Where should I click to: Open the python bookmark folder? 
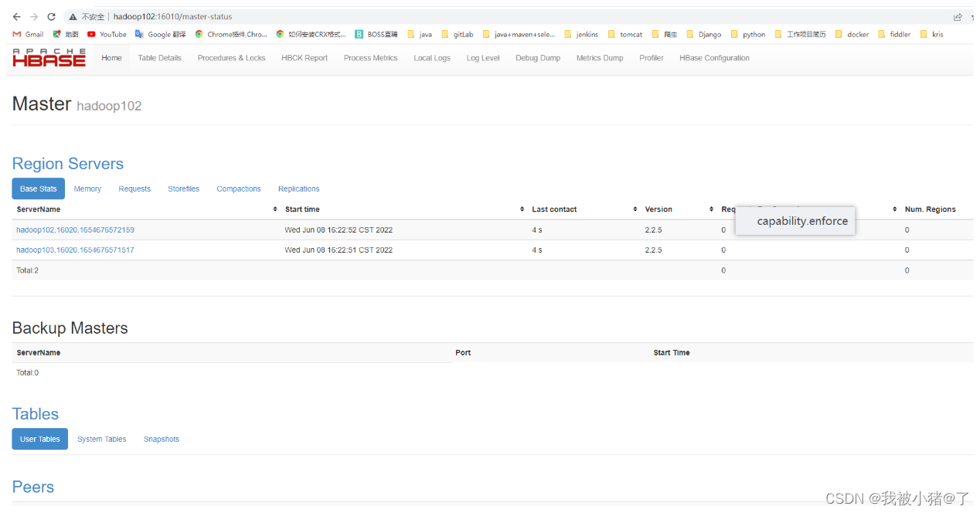click(748, 34)
